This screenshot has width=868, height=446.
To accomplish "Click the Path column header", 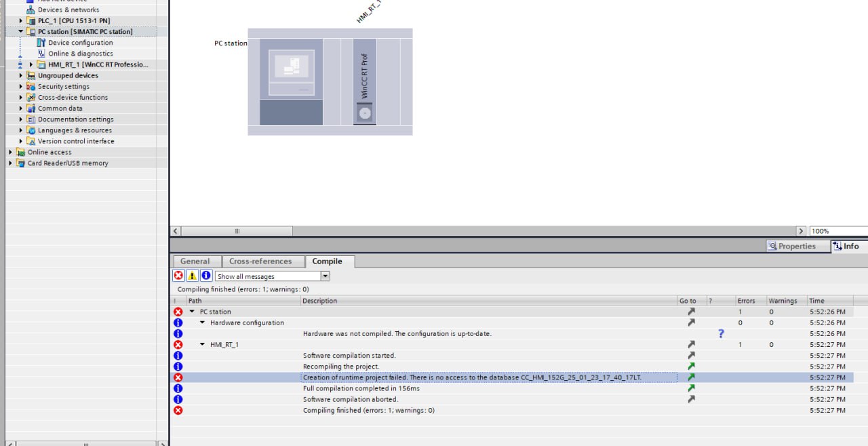I will click(243, 301).
